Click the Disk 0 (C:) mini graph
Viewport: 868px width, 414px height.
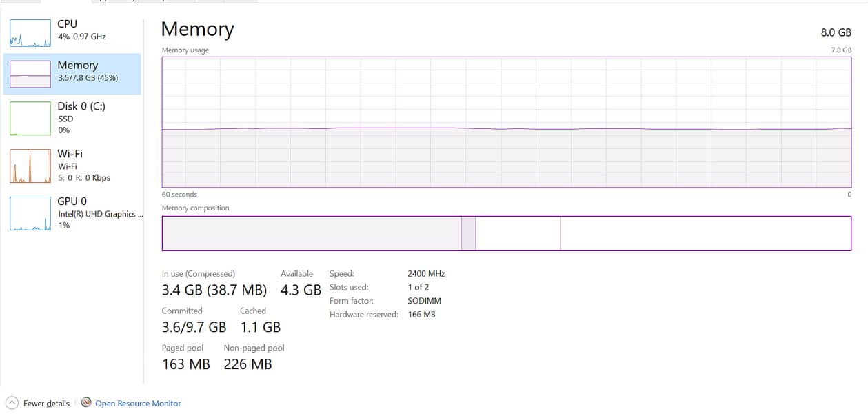30,118
